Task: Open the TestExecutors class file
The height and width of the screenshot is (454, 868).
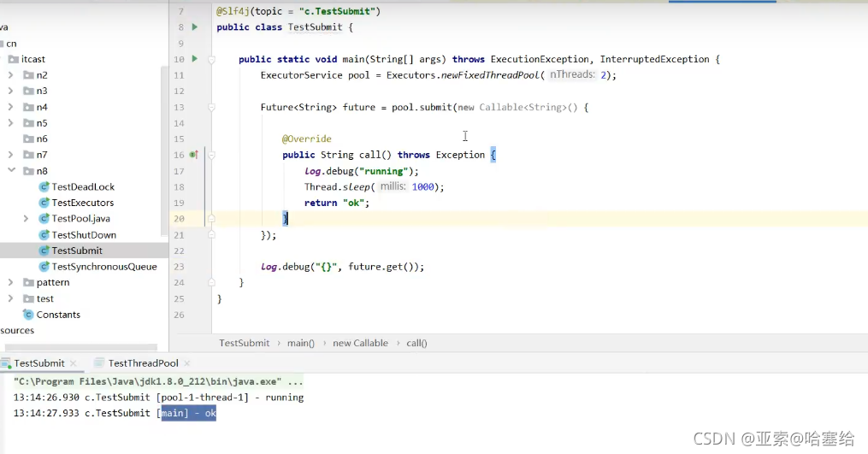Action: click(83, 203)
